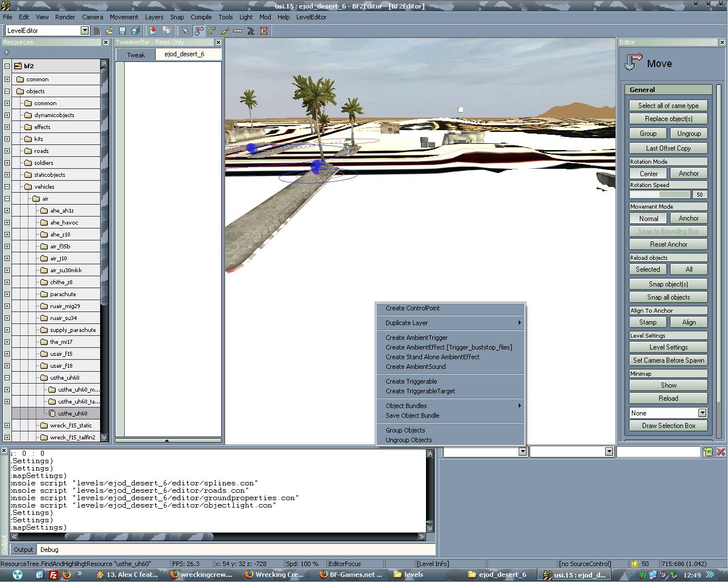The width and height of the screenshot is (728, 582).
Task: Select the road spline tool icon
Action: [x=251, y=31]
